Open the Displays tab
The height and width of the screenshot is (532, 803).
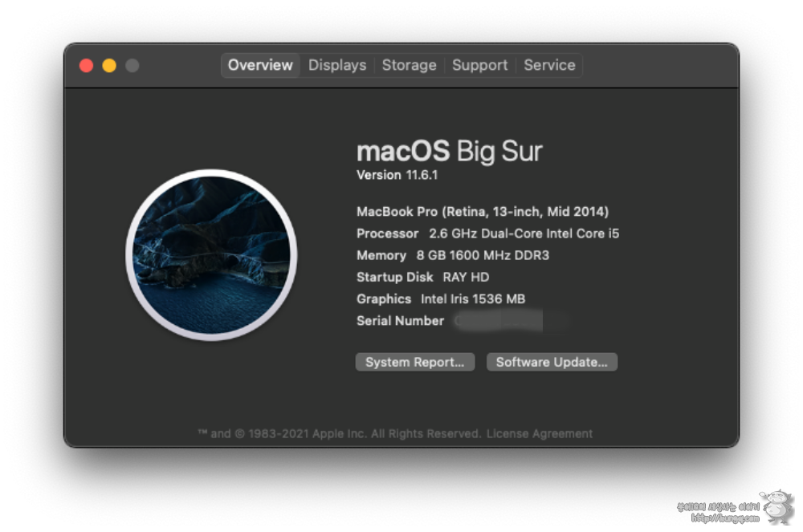tap(337, 66)
